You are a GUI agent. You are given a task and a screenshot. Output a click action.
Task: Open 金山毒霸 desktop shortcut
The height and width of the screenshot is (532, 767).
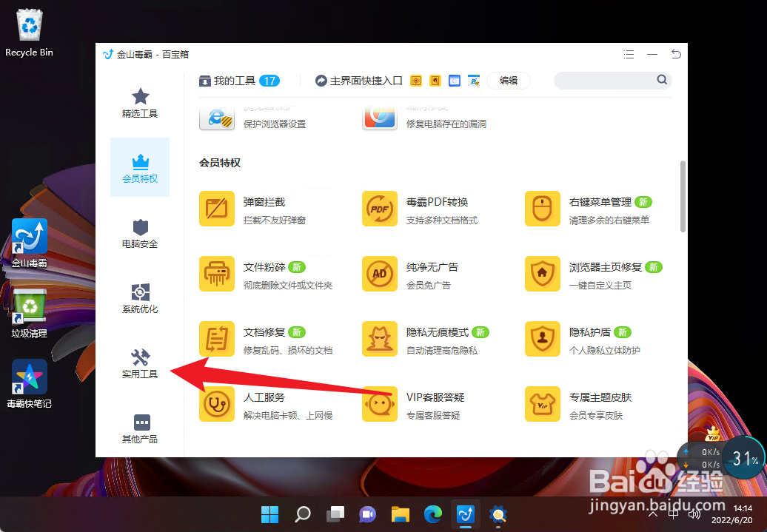coord(30,243)
